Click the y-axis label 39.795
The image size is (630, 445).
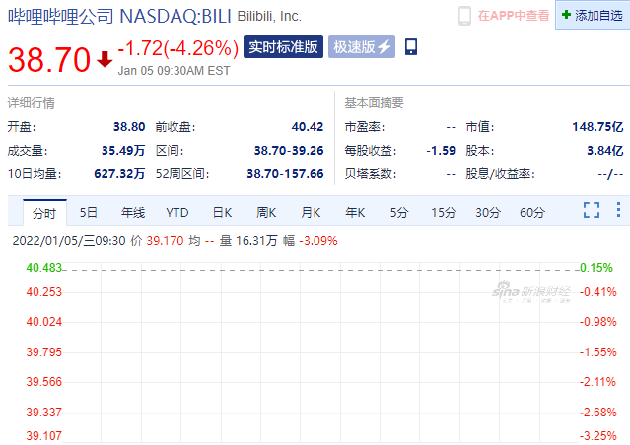click(44, 352)
